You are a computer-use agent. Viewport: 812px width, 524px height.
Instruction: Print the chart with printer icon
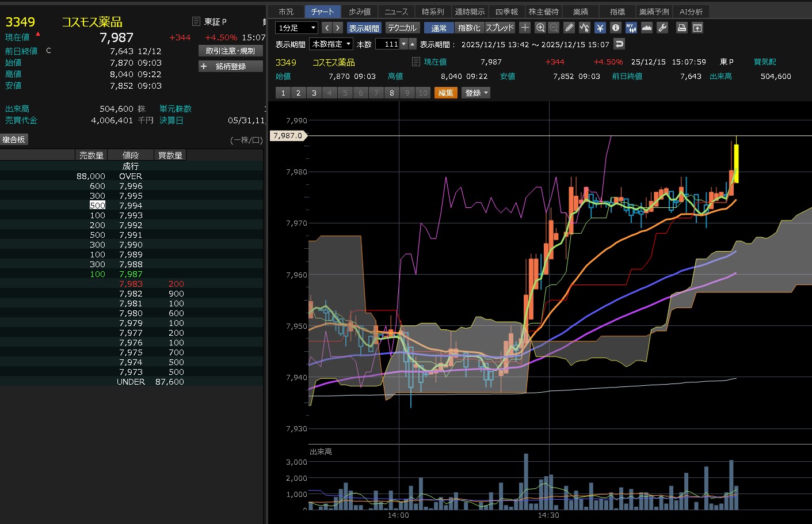(682, 28)
